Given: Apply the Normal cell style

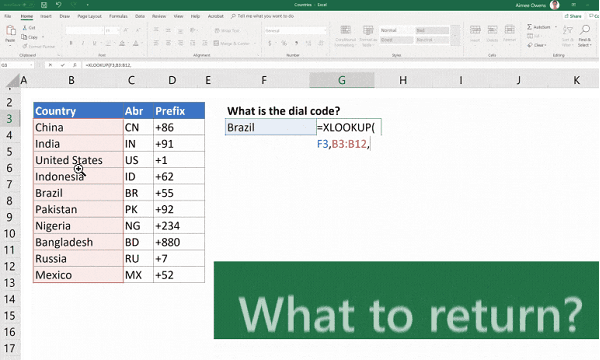Looking at the screenshot, I should pos(396,30).
